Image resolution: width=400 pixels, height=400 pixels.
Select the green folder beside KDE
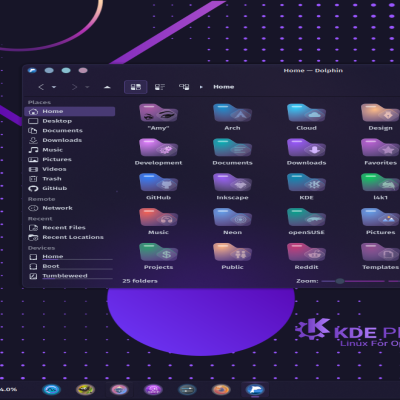380,183
